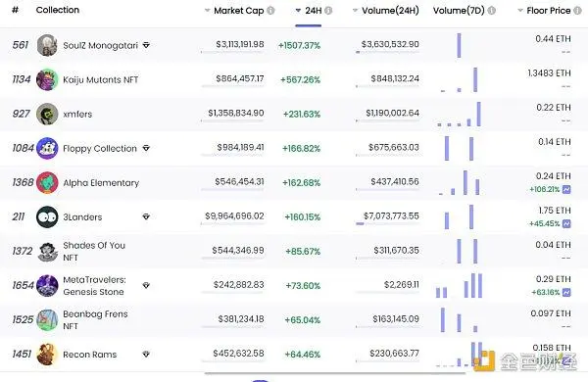Open the Beanbag Frens NFT avatar
Viewport: 588px width, 382px height.
(x=47, y=319)
